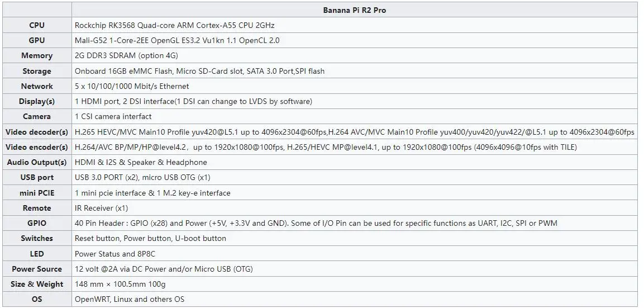Click the 'Video encoder(s)' row label

click(37, 147)
